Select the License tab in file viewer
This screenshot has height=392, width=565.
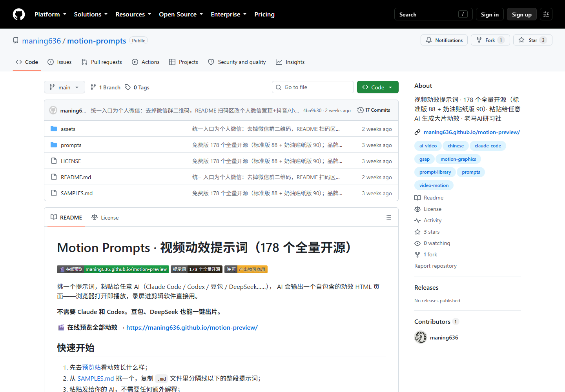point(105,218)
